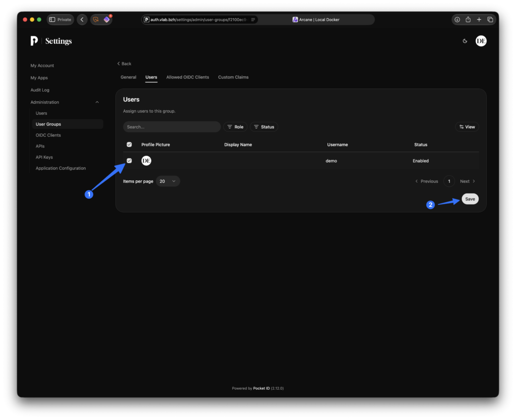Click the Arcane tab favicon
The image size is (516, 420).
point(295,20)
